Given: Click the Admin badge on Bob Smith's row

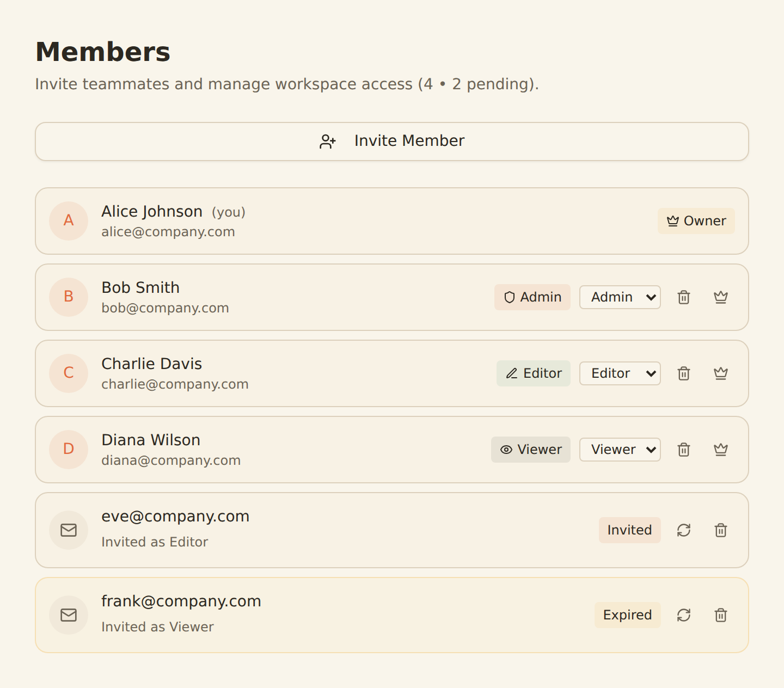Looking at the screenshot, I should pyautogui.click(x=532, y=297).
